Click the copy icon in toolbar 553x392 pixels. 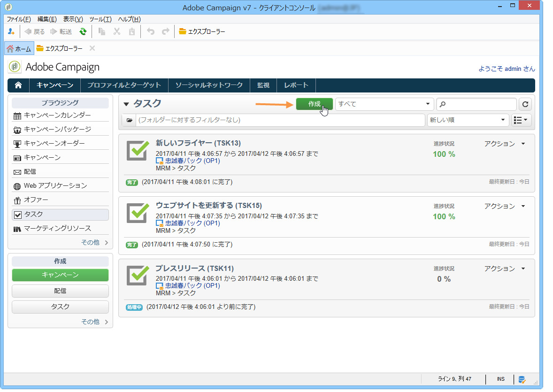point(102,32)
